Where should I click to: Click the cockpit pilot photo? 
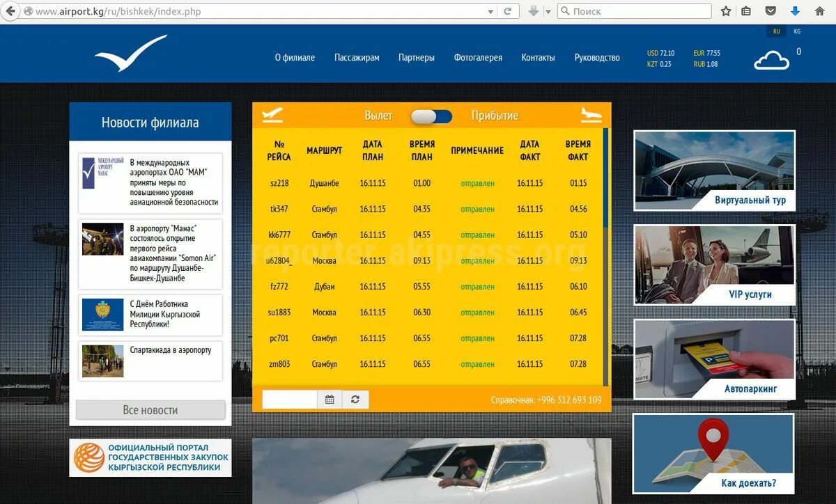coord(431,471)
